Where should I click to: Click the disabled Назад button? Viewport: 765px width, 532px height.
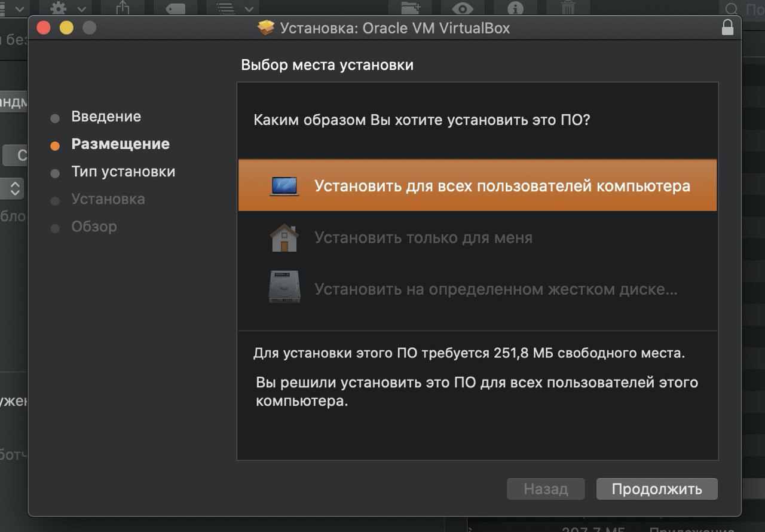546,489
